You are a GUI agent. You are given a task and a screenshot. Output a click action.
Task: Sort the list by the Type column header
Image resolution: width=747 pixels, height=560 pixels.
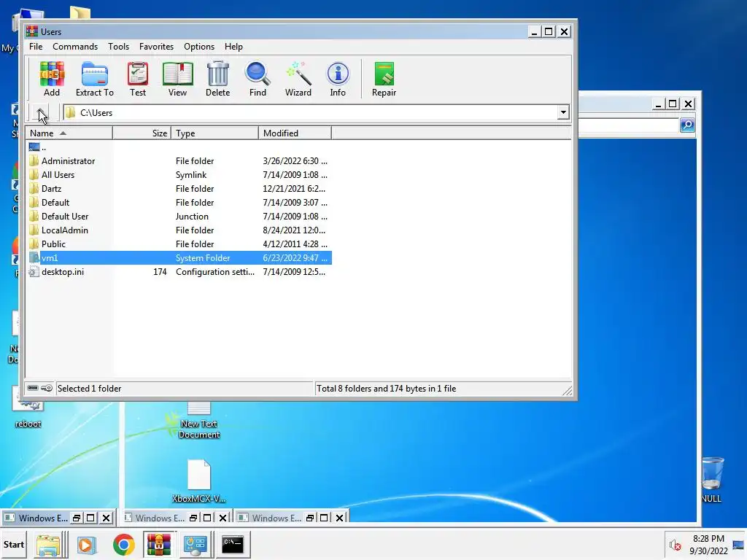[x=215, y=133]
